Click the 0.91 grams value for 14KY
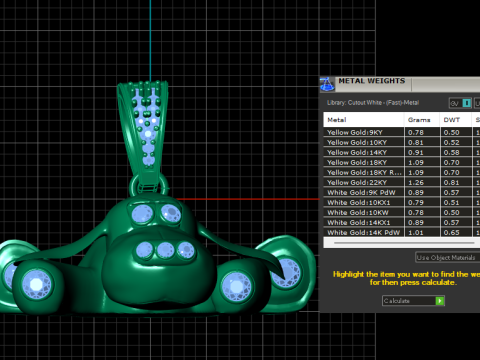The height and width of the screenshot is (360, 480). (x=416, y=152)
